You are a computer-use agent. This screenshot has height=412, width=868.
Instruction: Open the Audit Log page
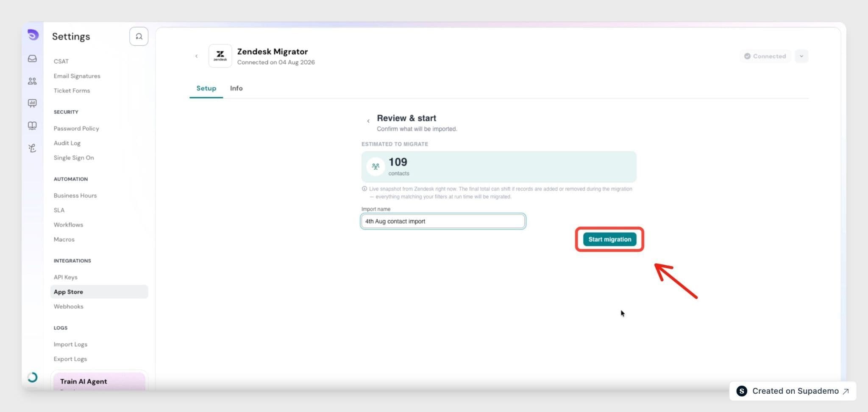(x=67, y=143)
